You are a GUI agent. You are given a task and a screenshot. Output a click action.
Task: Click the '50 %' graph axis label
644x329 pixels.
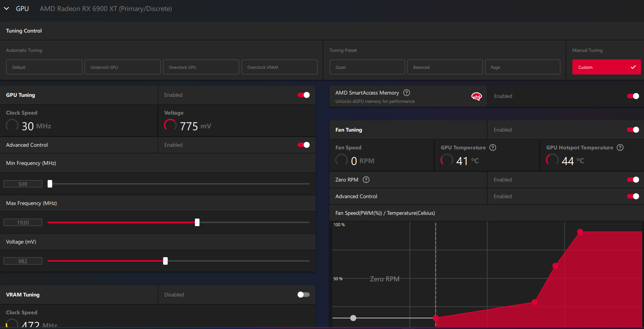point(338,279)
